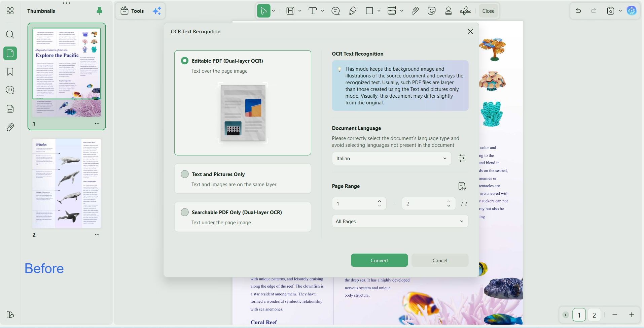The image size is (644, 328).
Task: Click the panel drag handle dots above Thumbnails
Action: (67, 3)
